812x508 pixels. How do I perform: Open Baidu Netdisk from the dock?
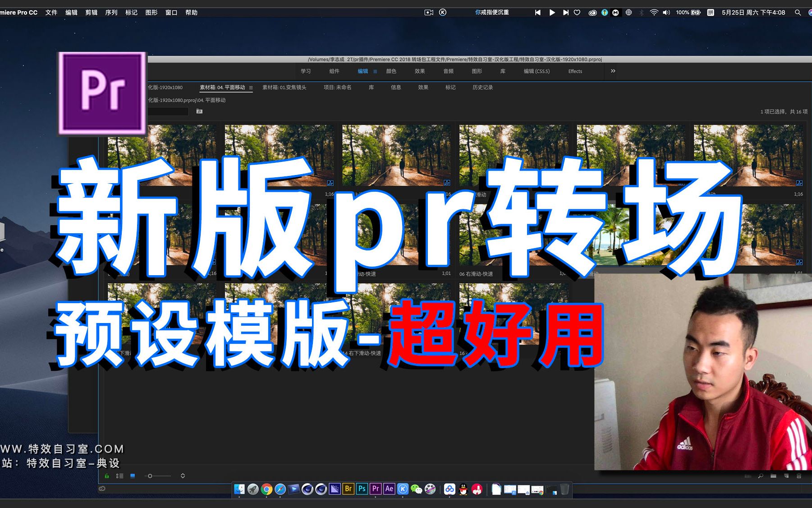450,489
